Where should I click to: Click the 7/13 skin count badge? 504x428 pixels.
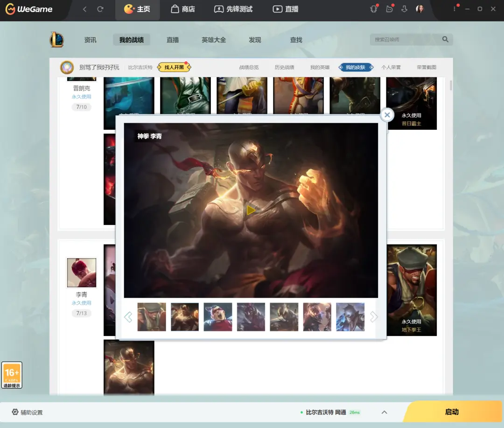click(x=82, y=313)
